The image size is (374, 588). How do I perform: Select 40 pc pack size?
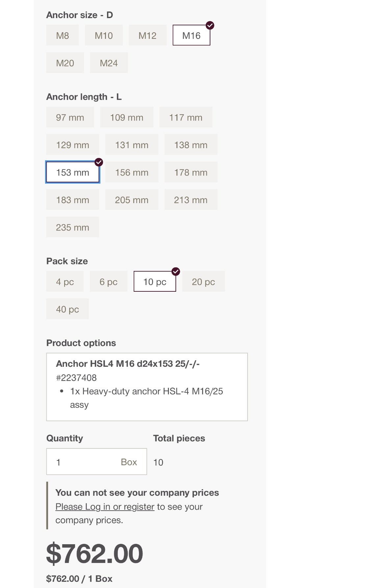click(x=67, y=309)
